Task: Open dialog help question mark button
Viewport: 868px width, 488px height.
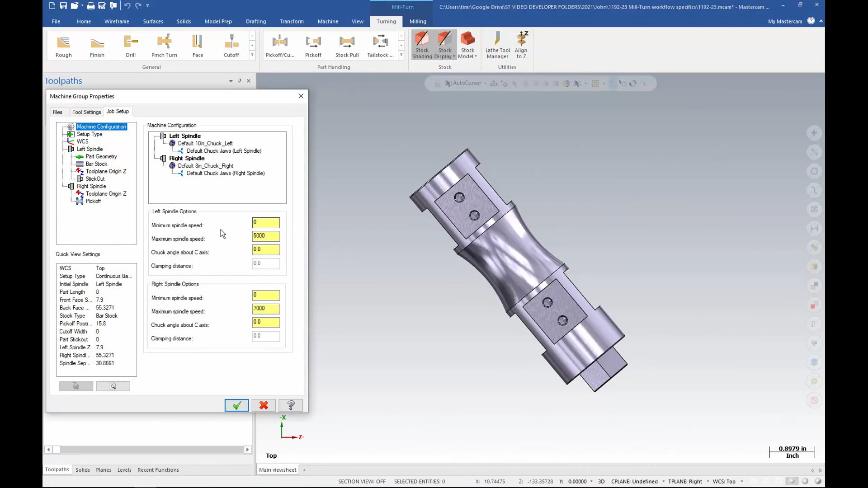Action: (x=291, y=405)
